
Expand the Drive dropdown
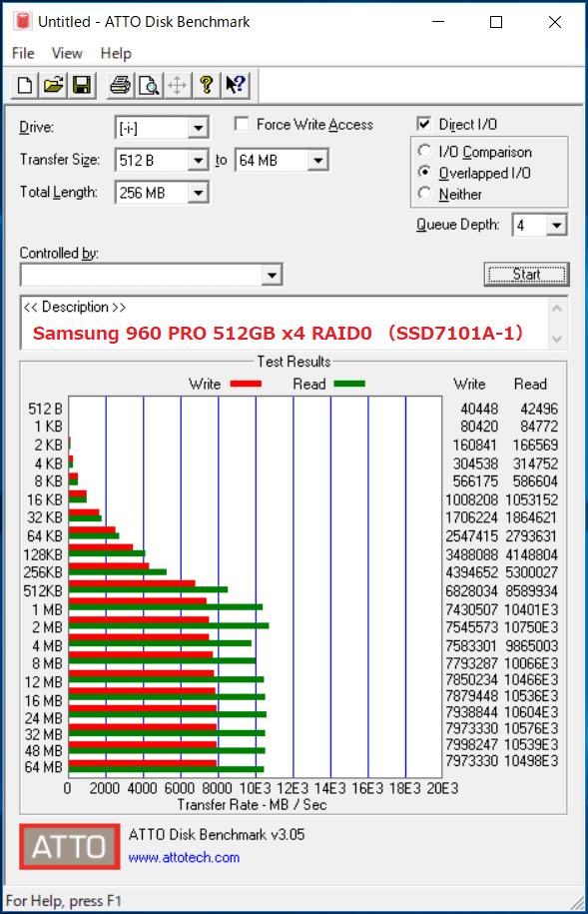coord(198,128)
